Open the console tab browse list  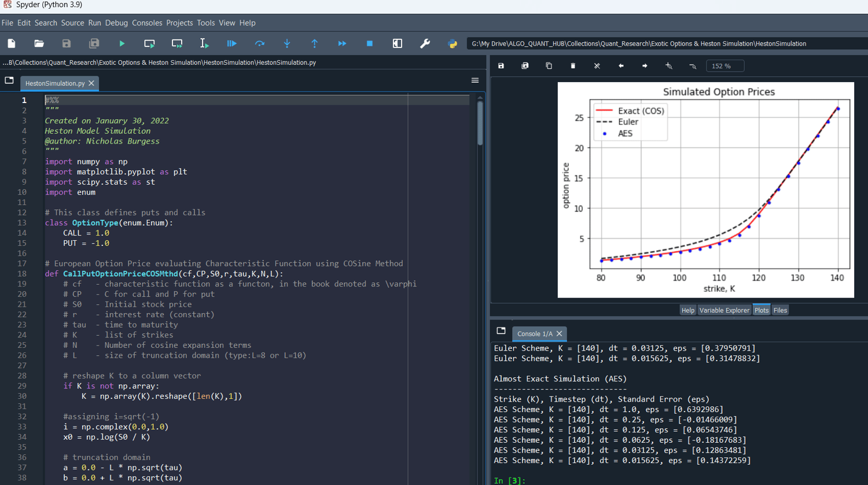501,331
